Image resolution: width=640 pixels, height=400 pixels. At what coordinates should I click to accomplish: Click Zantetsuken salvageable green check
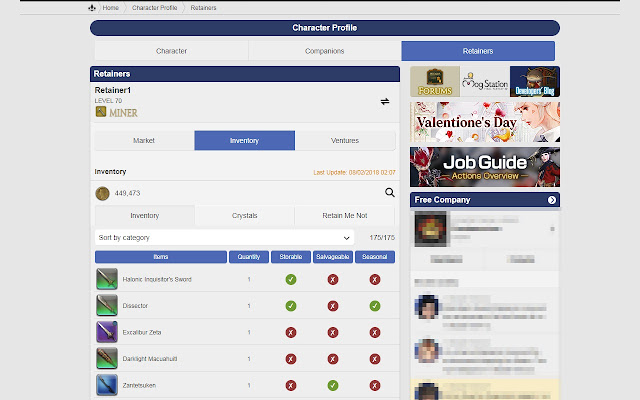coord(333,385)
